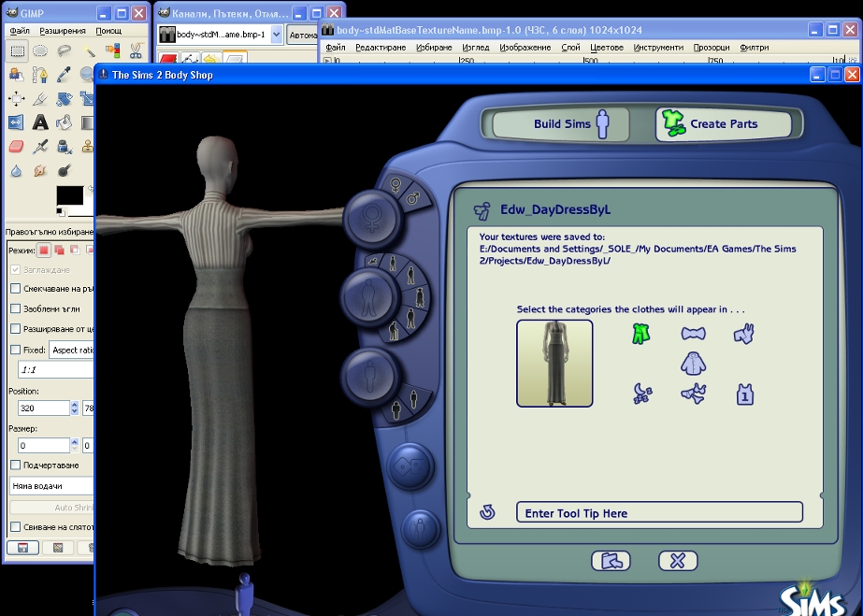Viewport: 863px width, 616px height.
Task: Open the Помощ menu in GIMP toolbox
Action: [x=108, y=31]
